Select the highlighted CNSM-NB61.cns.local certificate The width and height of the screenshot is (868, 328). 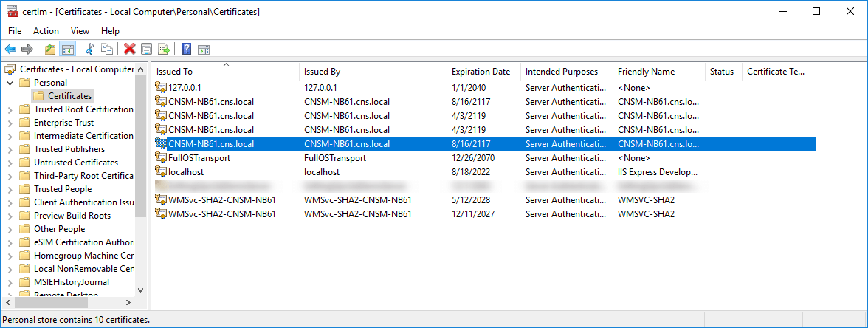pos(485,144)
